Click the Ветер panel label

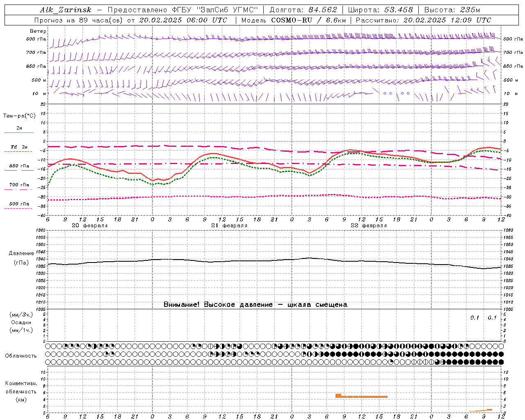tap(38, 31)
